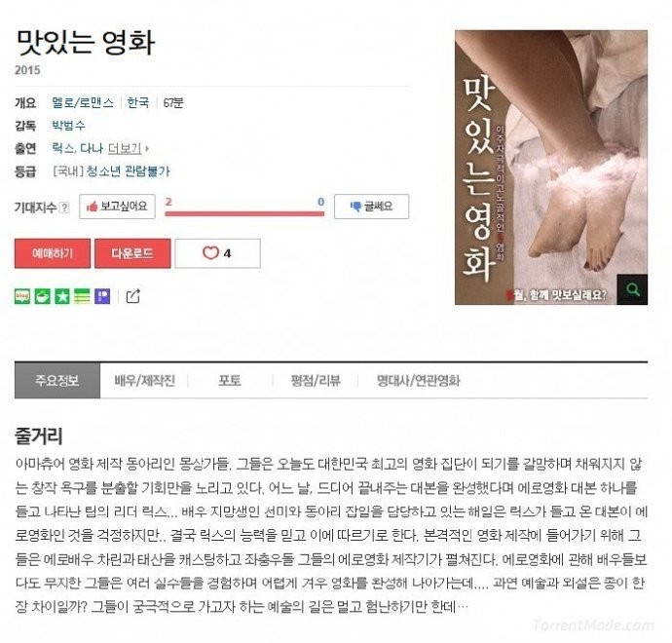This screenshot has width=672, height=643.
Task: Open the 명대사/연관영화 tab
Action: (418, 381)
